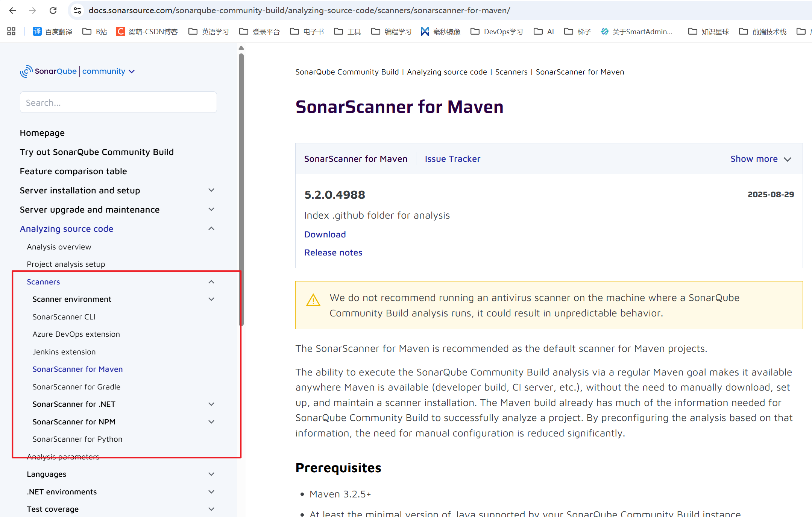Expand SonarScanner for NPM chevron
This screenshot has width=812, height=517.
[211, 422]
